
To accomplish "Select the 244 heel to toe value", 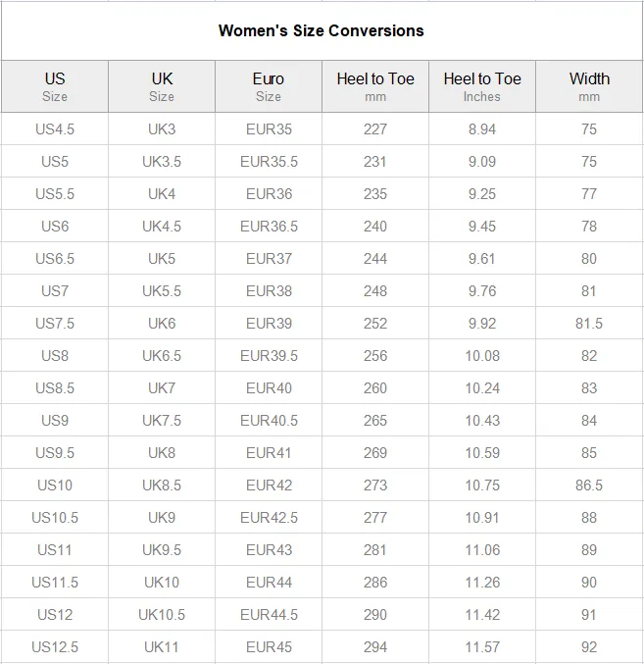I will tap(375, 258).
